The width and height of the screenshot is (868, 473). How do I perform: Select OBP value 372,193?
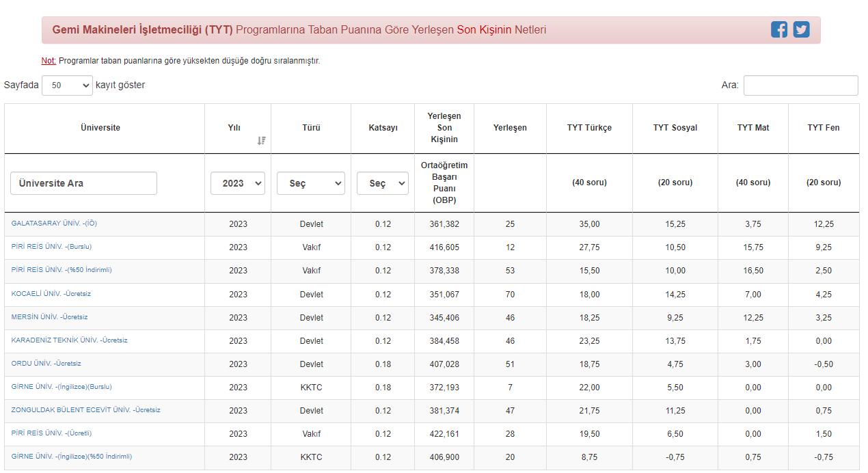click(x=444, y=388)
